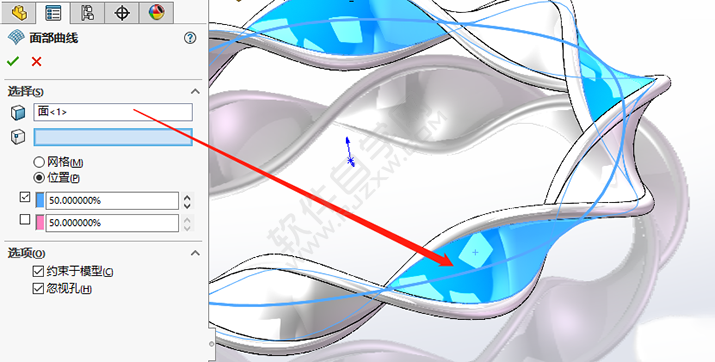Click the 面部曲线 title text
715x362 pixels.
(54, 38)
